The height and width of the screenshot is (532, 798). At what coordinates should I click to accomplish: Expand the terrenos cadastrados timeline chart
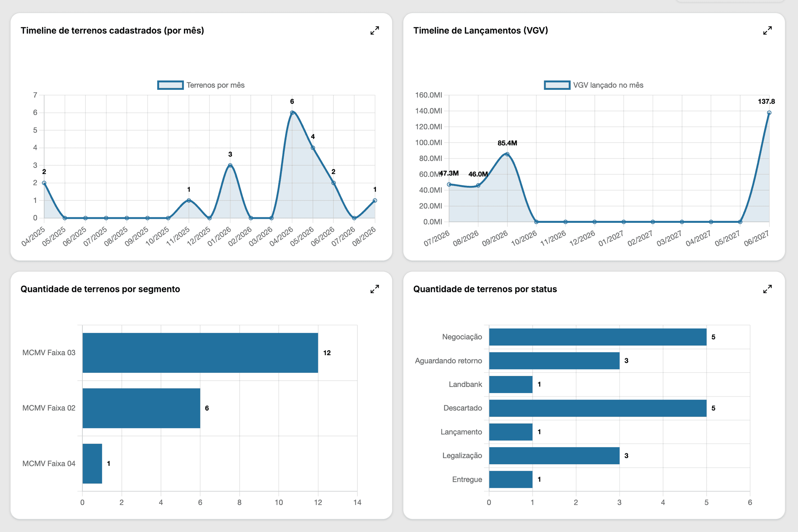pos(375,31)
